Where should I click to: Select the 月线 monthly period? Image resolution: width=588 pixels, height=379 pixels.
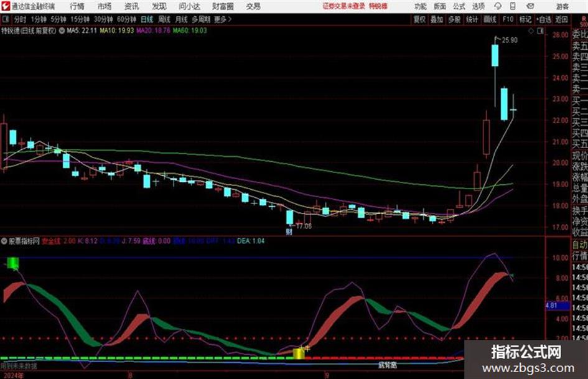[x=182, y=19]
